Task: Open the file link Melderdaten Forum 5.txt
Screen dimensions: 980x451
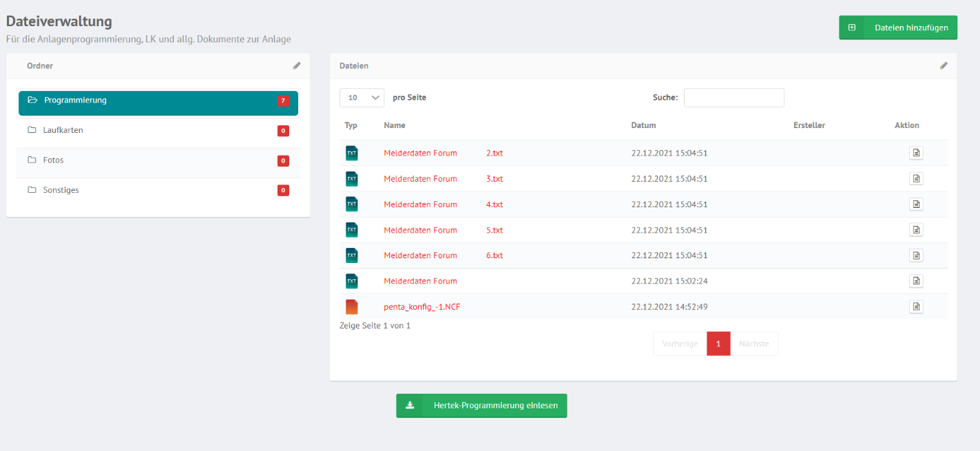Action: pos(444,230)
